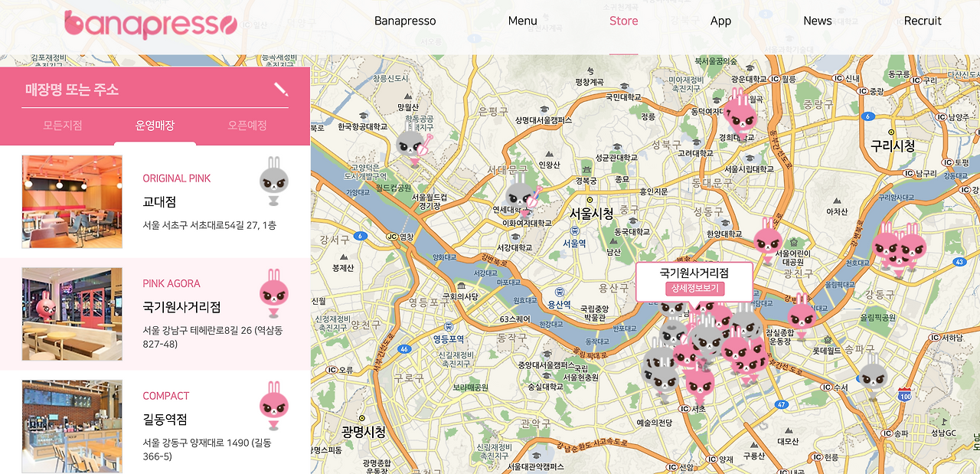Image resolution: width=980 pixels, height=474 pixels.
Task: Click pink rabbit marker near 경희대학교
Action: point(740,115)
